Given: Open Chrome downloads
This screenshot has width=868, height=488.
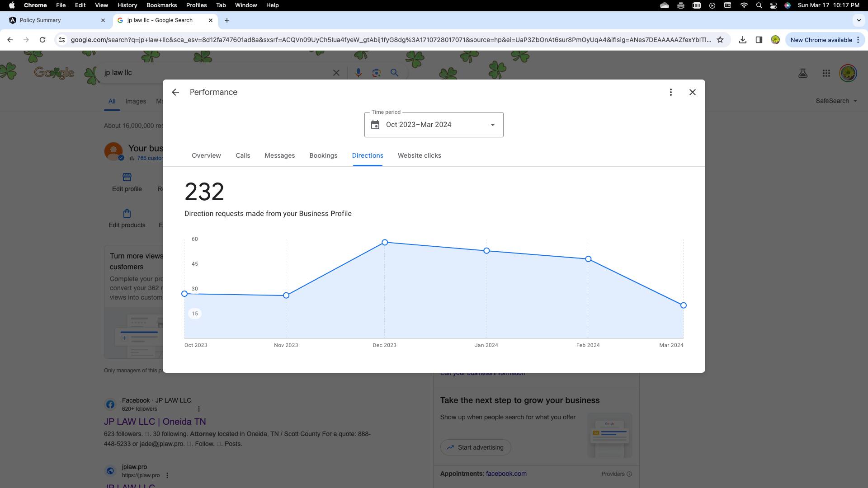Looking at the screenshot, I should click(743, 40).
